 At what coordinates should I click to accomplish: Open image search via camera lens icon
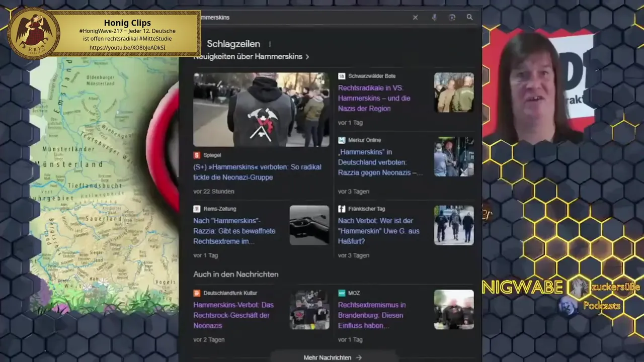[x=452, y=18]
